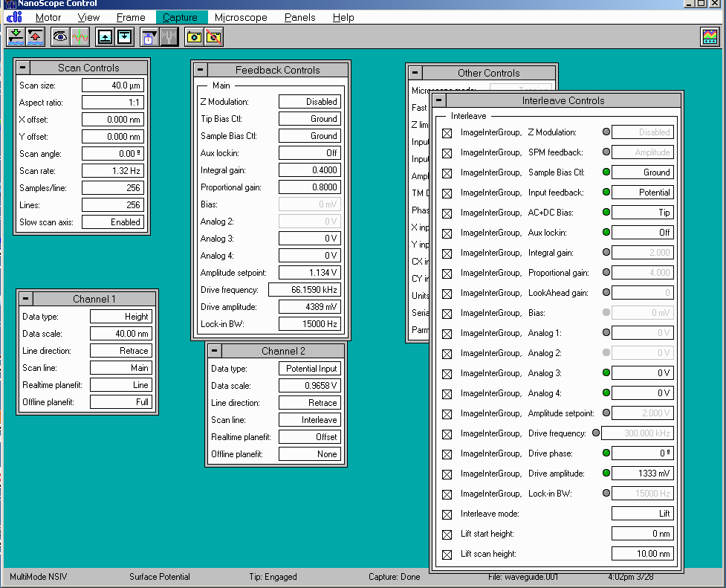Click the color image icon at toolbar right
Viewport: 726px width, 588px height.
(x=710, y=37)
